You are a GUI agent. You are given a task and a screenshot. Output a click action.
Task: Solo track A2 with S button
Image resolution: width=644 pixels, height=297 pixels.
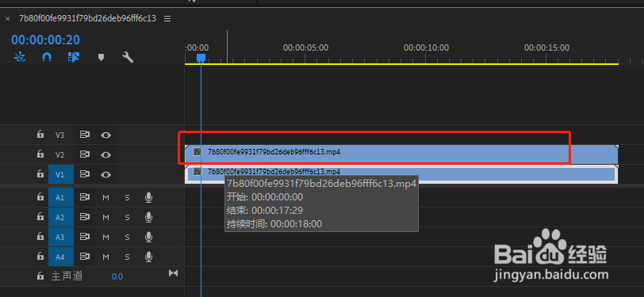click(x=128, y=218)
